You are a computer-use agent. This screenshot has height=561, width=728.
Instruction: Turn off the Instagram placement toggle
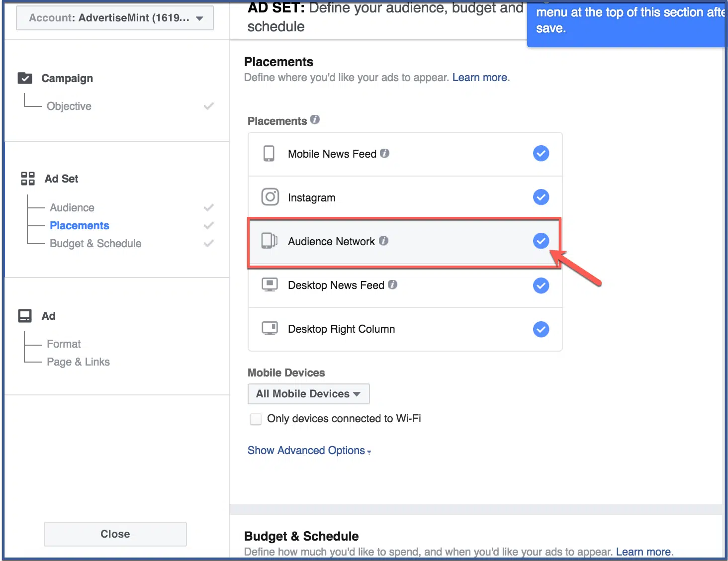click(541, 197)
